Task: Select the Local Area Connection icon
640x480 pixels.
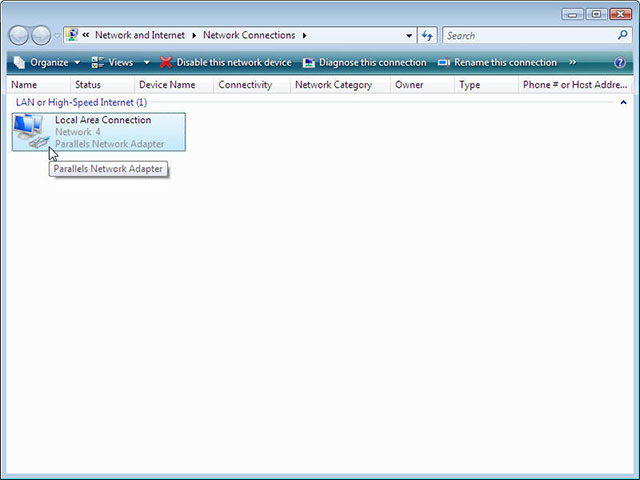Action: [x=31, y=131]
